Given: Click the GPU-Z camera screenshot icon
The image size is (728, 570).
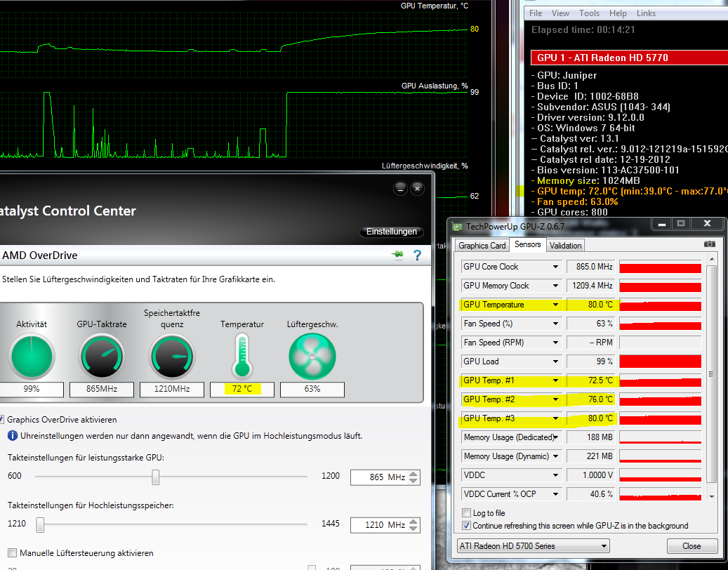Looking at the screenshot, I should [709, 244].
